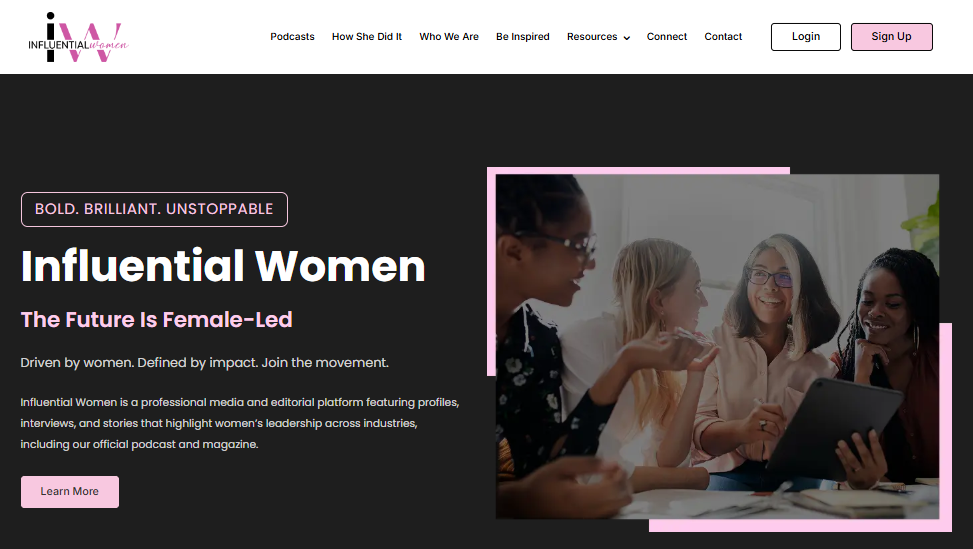Click the Learn More button
Image resolution: width=973 pixels, height=549 pixels.
tap(70, 492)
